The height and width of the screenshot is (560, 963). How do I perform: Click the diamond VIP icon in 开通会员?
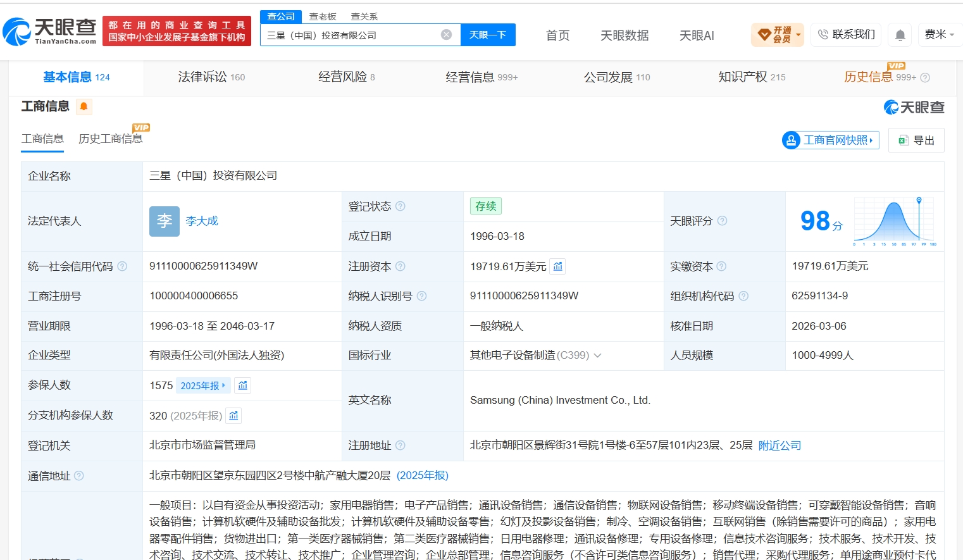click(764, 34)
